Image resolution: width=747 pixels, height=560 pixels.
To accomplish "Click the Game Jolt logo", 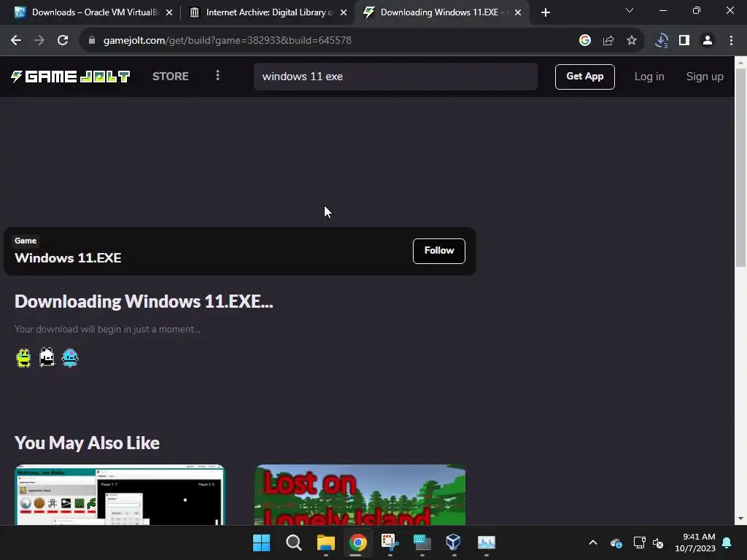I will pyautogui.click(x=71, y=77).
